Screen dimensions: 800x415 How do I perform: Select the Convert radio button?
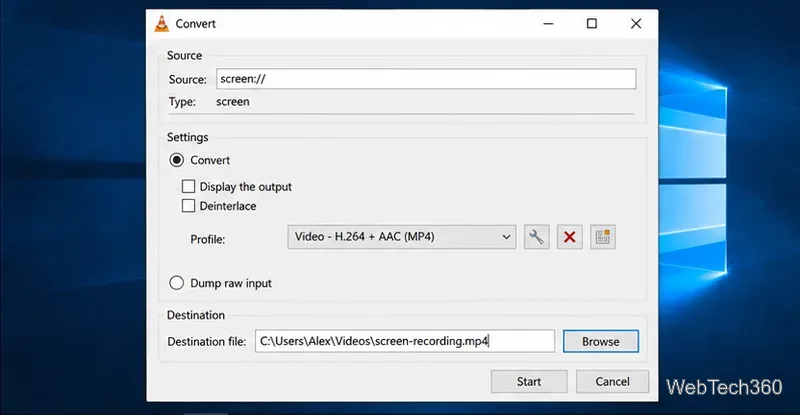click(x=177, y=160)
